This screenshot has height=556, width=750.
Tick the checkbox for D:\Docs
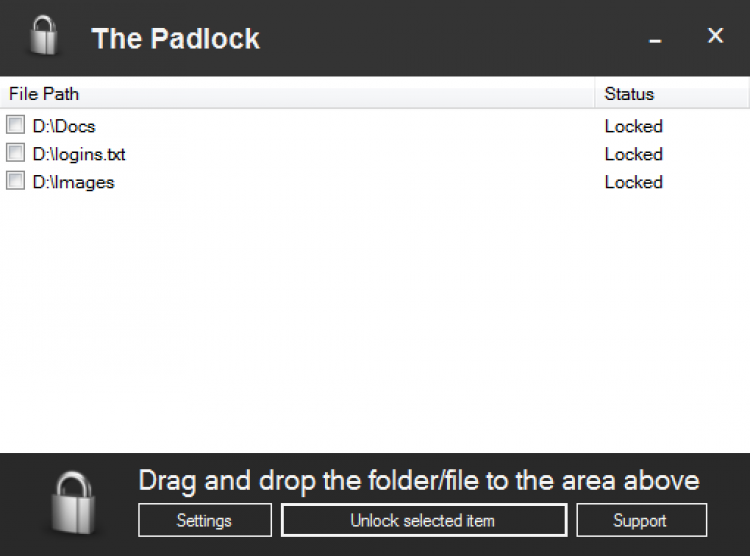pos(15,125)
